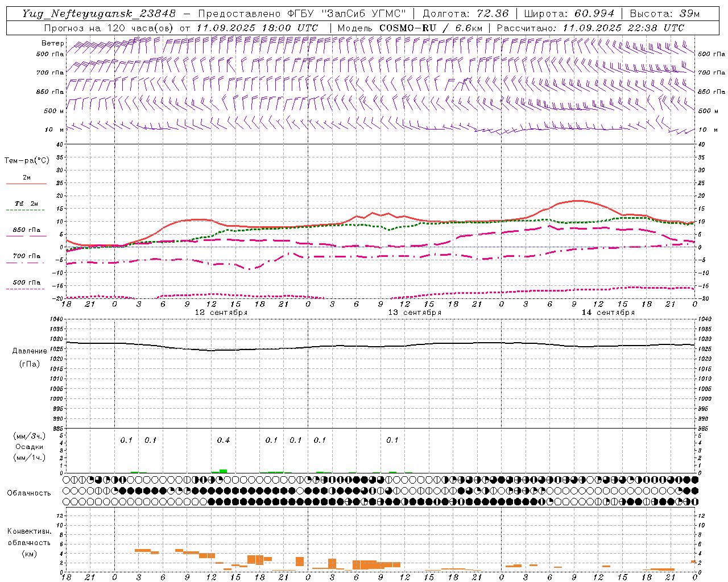The image size is (728, 582).
Task: Click the right -20 temperature axis value
Action: (x=704, y=299)
